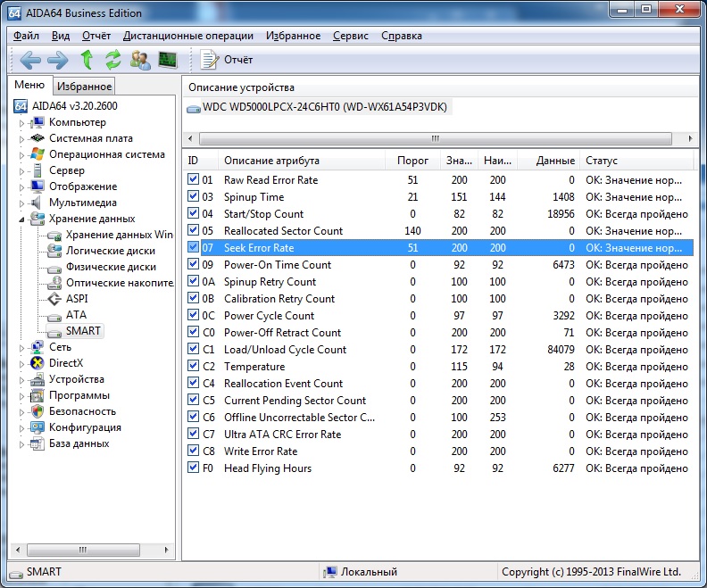
Task: Select the DirectX tree item icon
Action: [x=37, y=363]
